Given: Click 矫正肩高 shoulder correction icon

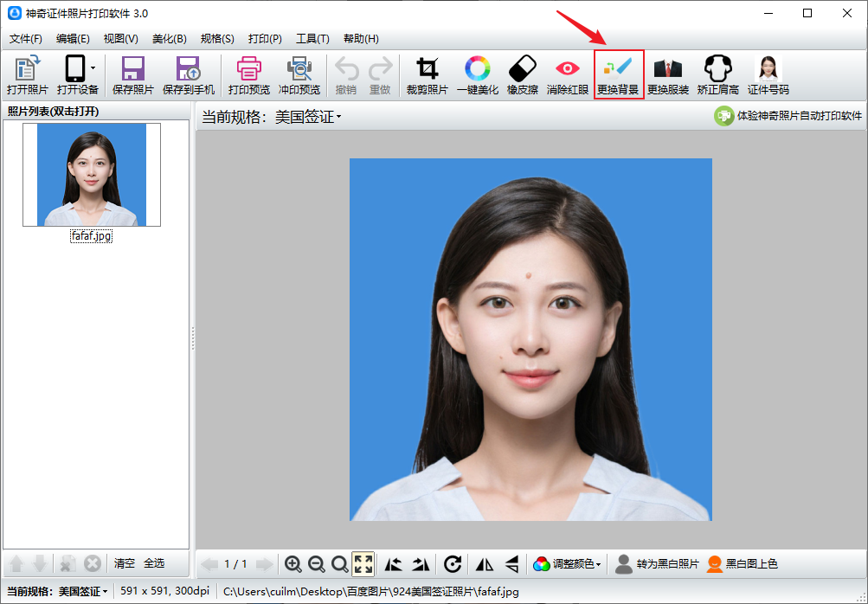Looking at the screenshot, I should tap(717, 74).
